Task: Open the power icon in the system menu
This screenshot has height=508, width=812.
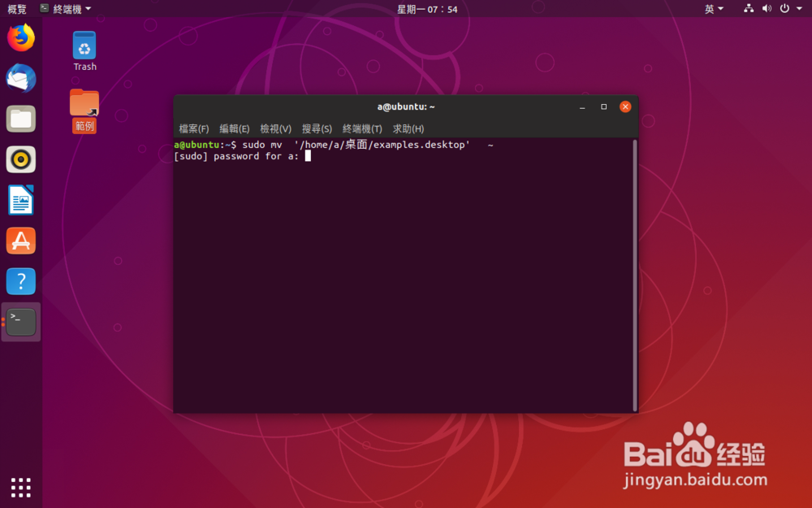Action: (784, 8)
